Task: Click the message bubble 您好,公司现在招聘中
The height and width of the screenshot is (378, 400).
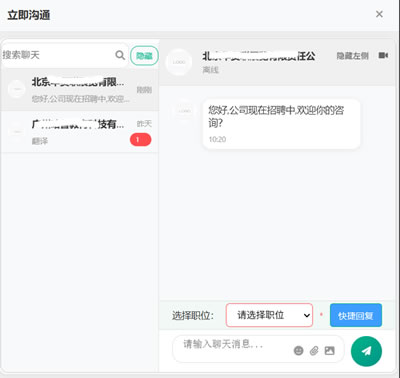Action: tap(281, 124)
